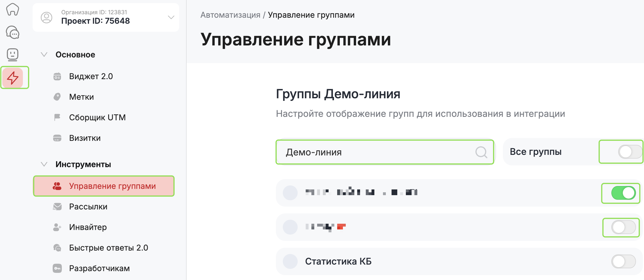This screenshot has width=644, height=280.
Task: Click the Автоматизация breadcrumb link
Action: point(230,15)
